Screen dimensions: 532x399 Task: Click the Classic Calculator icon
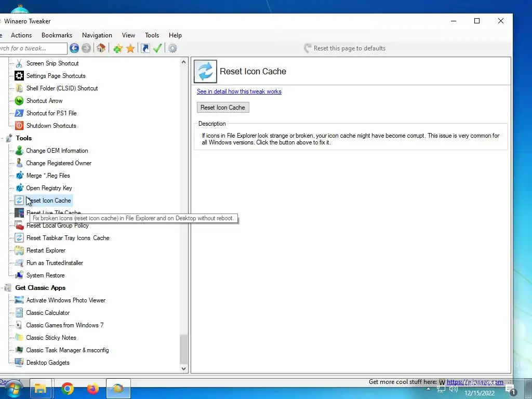click(x=19, y=312)
